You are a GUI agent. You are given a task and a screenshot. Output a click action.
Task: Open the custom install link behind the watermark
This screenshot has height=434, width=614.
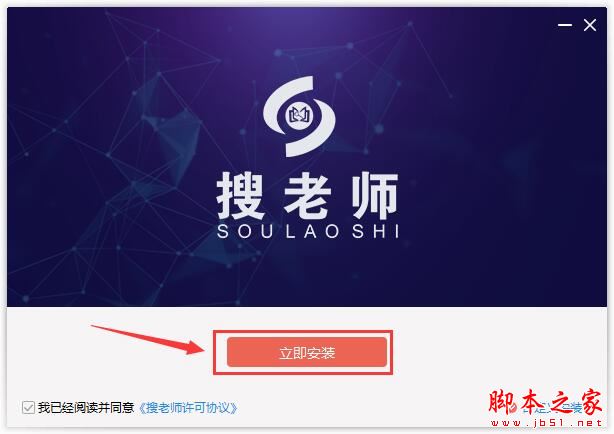(x=552, y=408)
